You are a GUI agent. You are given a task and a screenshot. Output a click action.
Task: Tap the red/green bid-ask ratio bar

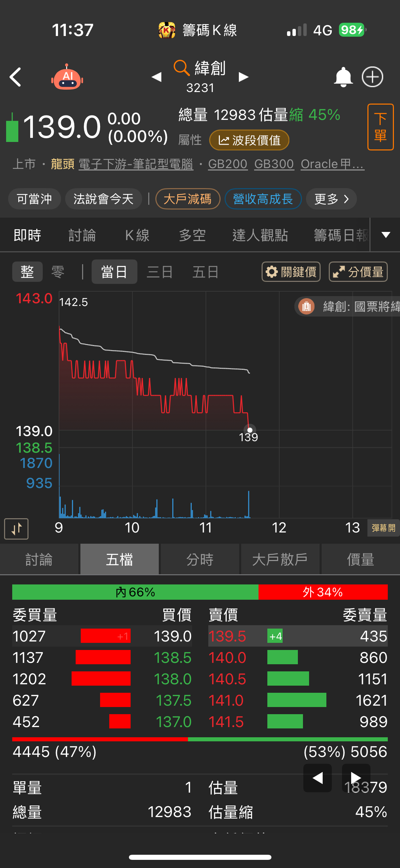(x=200, y=739)
